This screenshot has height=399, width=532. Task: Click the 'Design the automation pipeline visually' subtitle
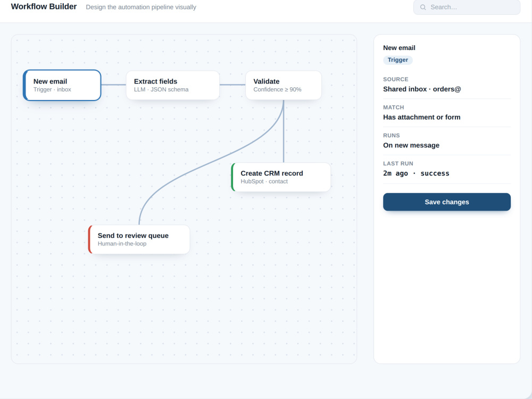coord(141,7)
